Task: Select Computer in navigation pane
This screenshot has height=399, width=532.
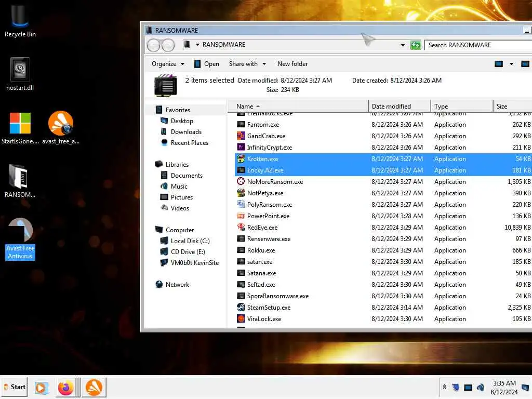Action: [x=175, y=230]
